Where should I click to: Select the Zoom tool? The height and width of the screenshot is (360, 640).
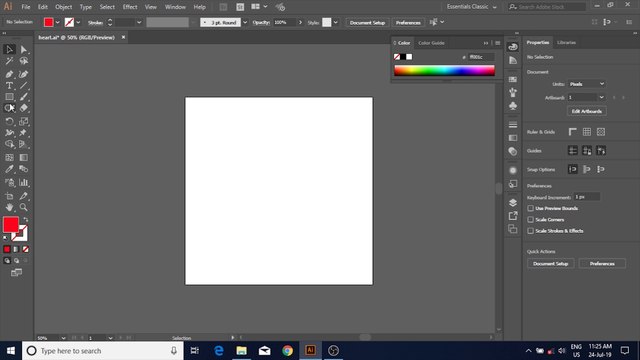pos(24,207)
